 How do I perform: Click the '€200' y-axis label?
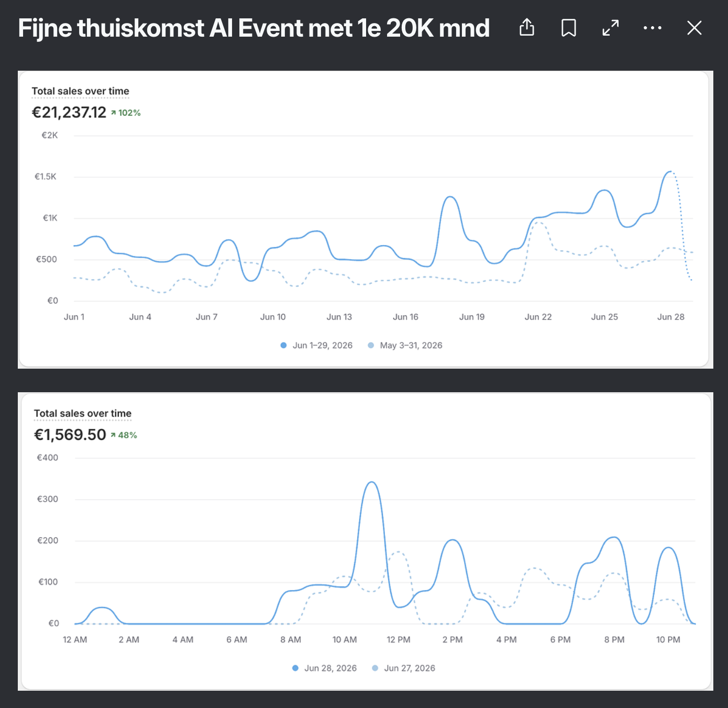48,540
